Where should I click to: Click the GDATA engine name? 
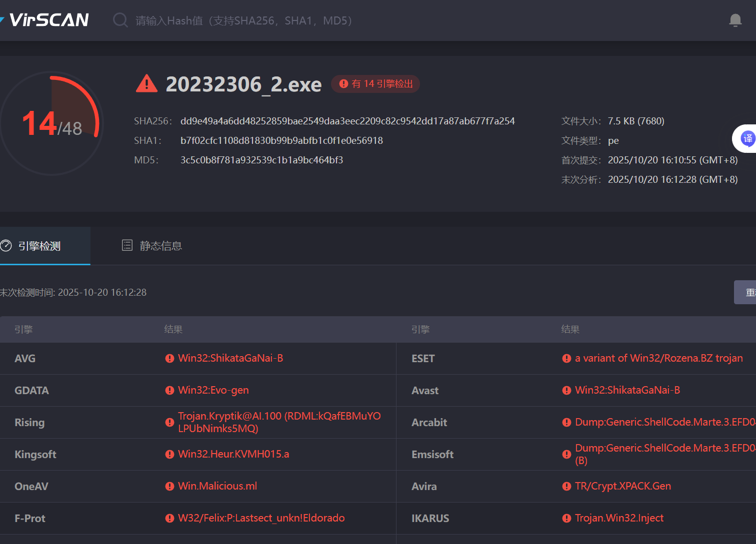coord(31,391)
